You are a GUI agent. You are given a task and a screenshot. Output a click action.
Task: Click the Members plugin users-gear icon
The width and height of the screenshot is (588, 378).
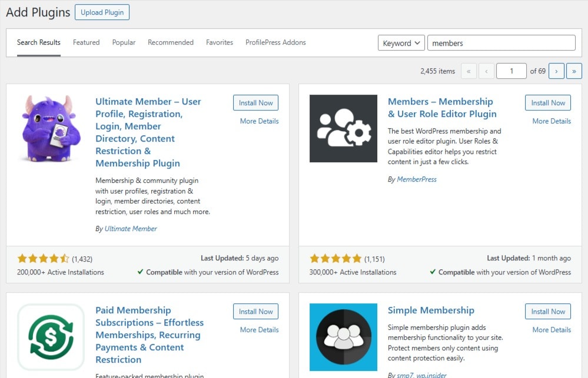point(343,129)
